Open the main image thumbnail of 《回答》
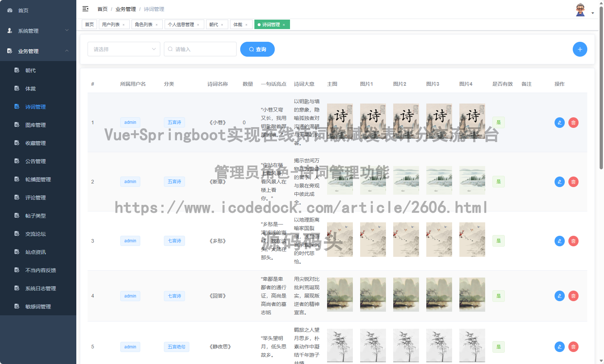The height and width of the screenshot is (364, 604). [x=340, y=294]
